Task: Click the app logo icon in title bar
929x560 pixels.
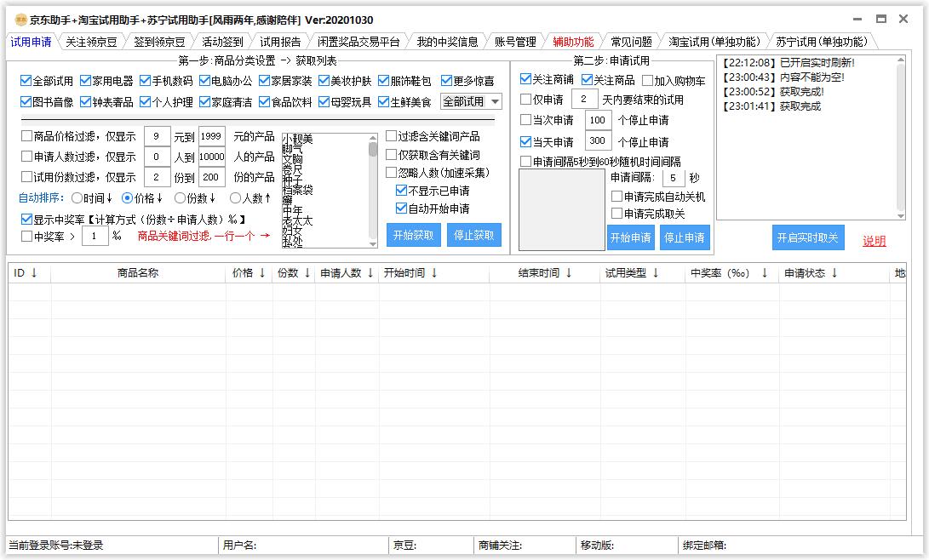Action: pyautogui.click(x=20, y=20)
